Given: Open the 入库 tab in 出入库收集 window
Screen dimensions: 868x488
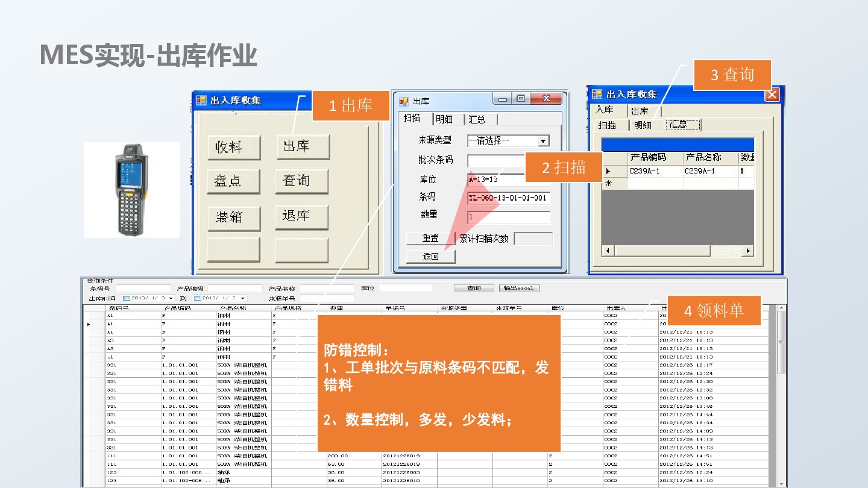Looking at the screenshot, I should 605,110.
